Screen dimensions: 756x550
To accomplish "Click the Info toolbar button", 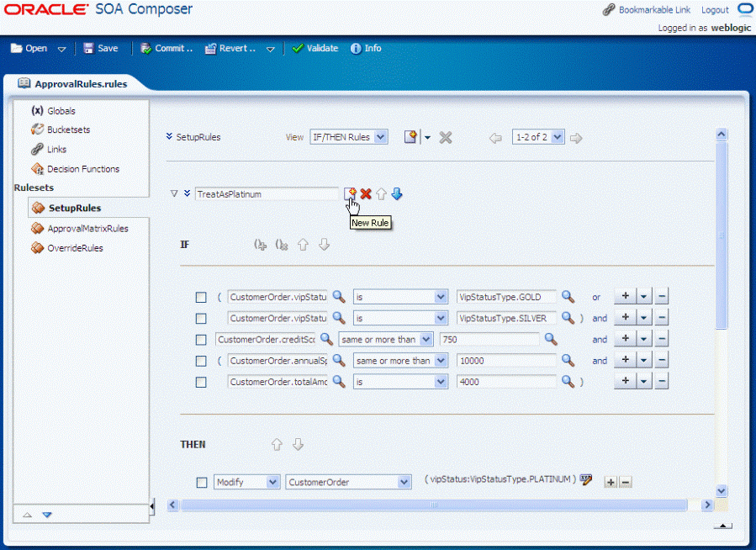I will pyautogui.click(x=366, y=48).
